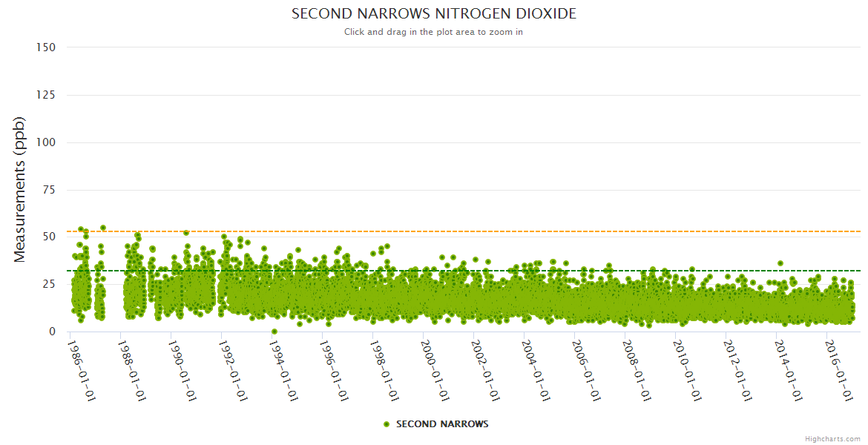Select the Measurements (ppb) axis title
Viewport: 868px width, 445px height.
tap(20, 189)
